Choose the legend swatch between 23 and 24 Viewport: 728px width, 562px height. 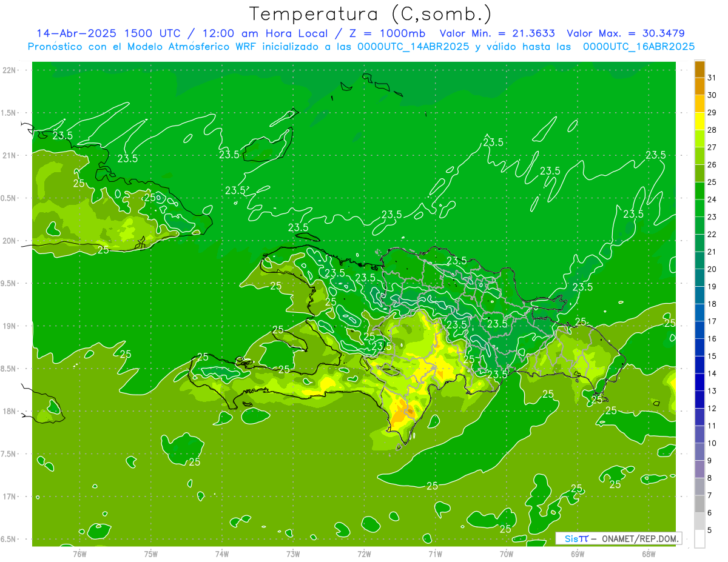tap(699, 209)
